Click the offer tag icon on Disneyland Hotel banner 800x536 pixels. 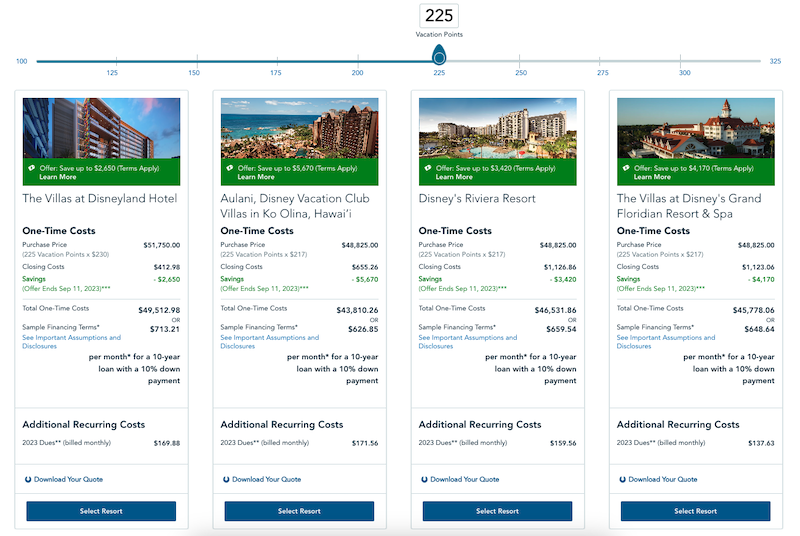pos(32,168)
